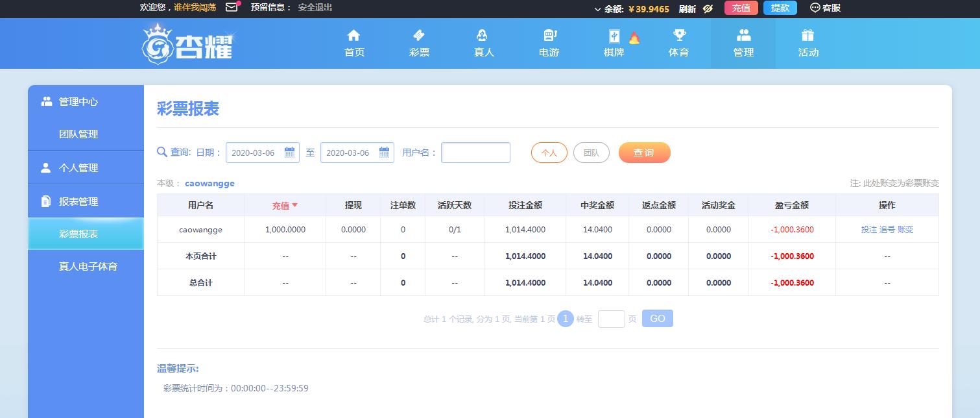The image size is (980, 418).
Task: Click 1,000.0000 recharge value cell
Action: coord(285,230)
